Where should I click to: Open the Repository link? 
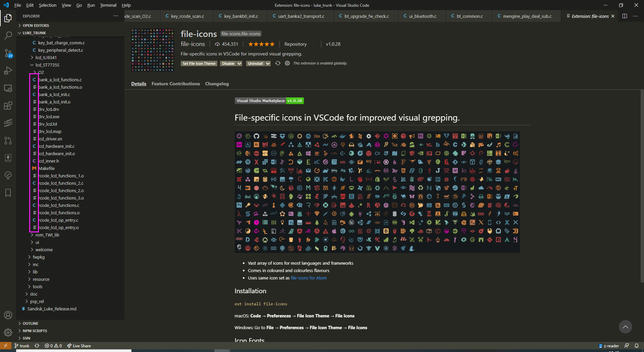pyautogui.click(x=296, y=44)
